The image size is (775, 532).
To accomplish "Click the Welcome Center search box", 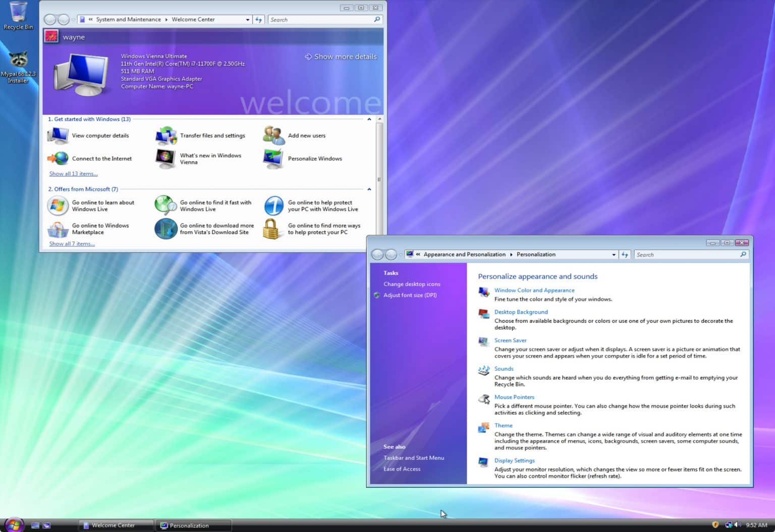I will click(x=320, y=19).
